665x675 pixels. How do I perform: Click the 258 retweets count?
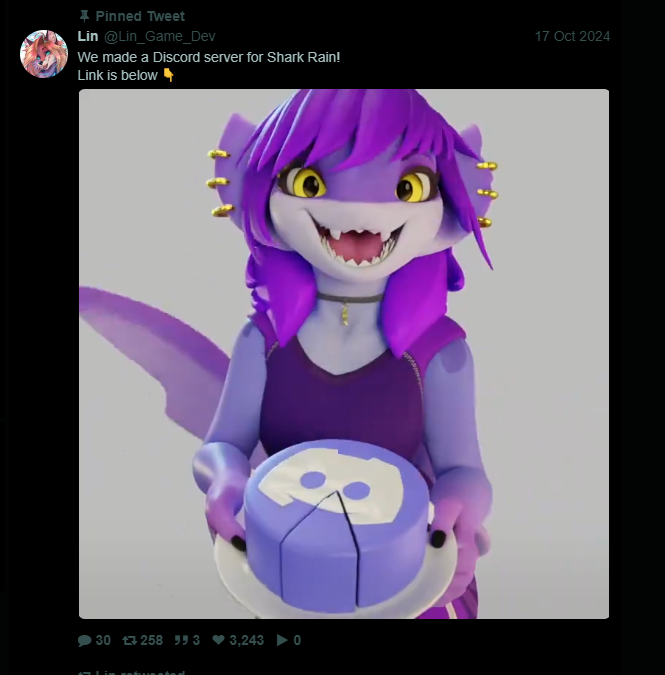(x=152, y=640)
